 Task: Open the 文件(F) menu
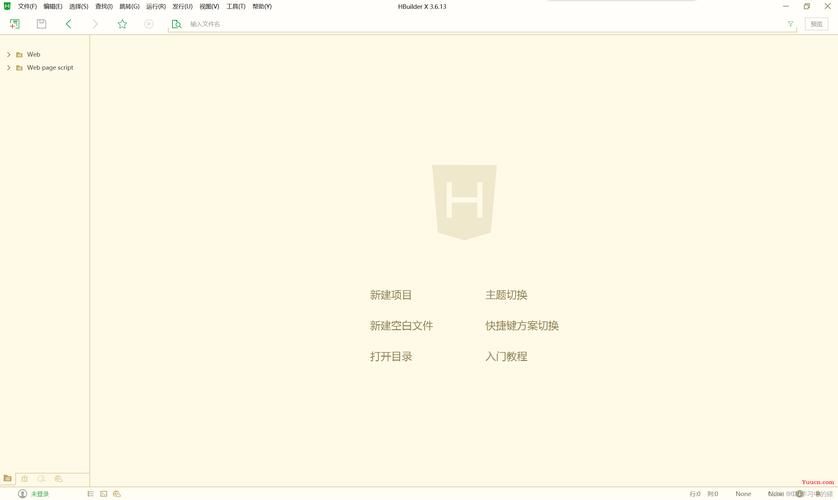27,6
